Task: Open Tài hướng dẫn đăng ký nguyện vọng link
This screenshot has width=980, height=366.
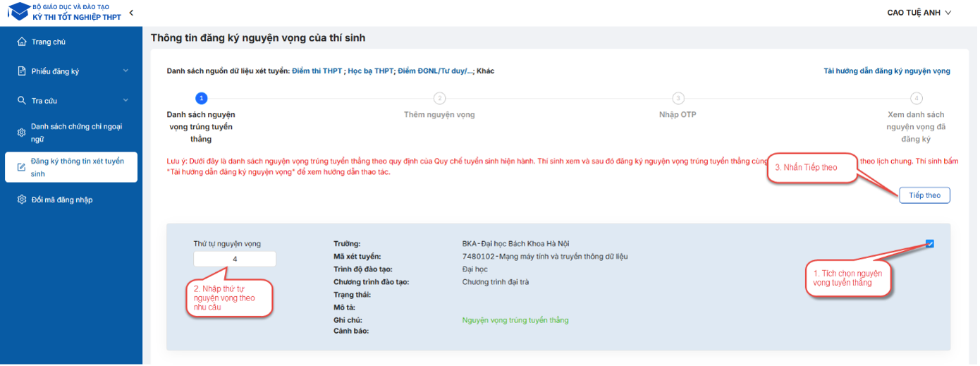Action: tap(886, 71)
